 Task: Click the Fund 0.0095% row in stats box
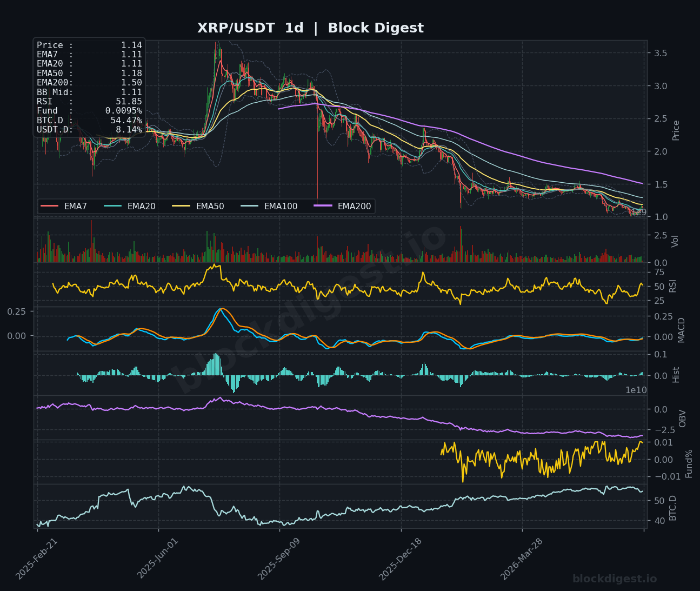point(89,111)
